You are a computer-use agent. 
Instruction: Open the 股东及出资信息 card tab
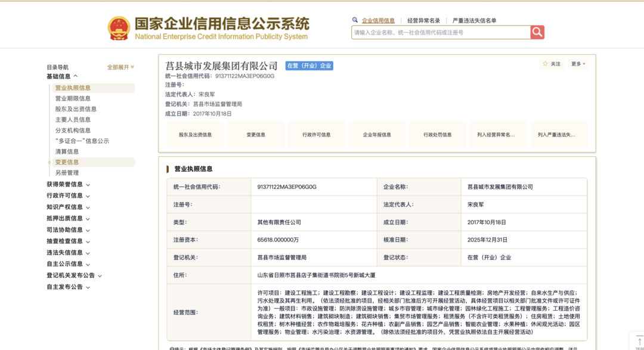click(x=195, y=135)
